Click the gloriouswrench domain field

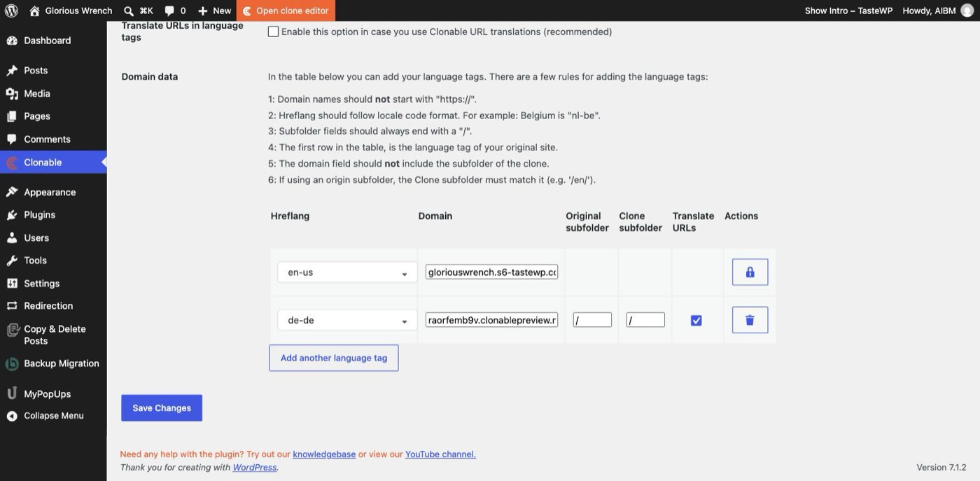[x=491, y=272]
